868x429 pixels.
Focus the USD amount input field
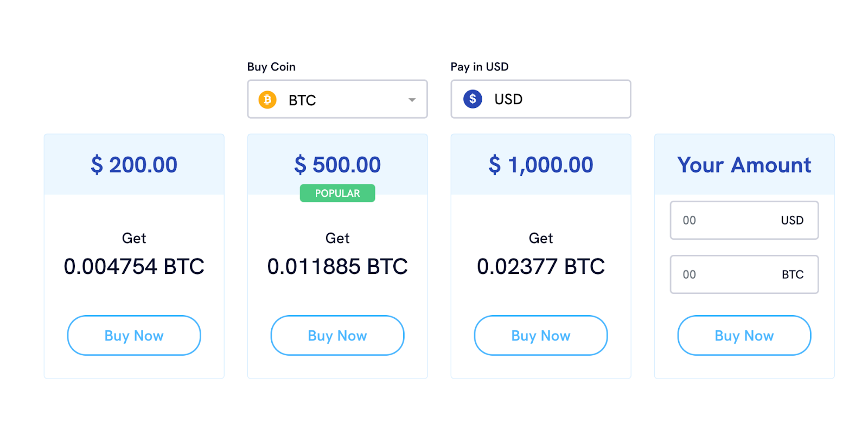(727, 220)
